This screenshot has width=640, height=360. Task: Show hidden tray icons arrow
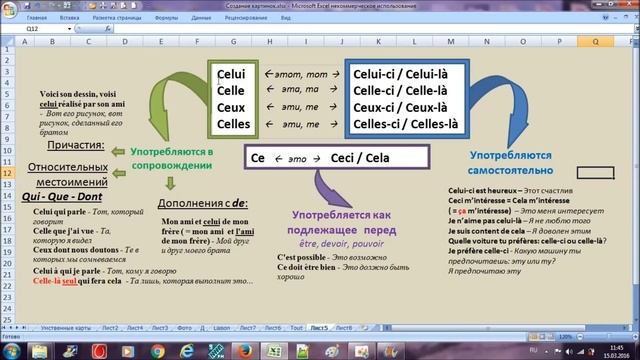[x=547, y=351]
